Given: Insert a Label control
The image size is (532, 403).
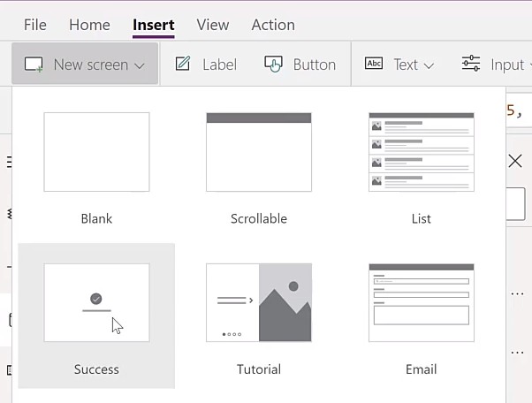Looking at the screenshot, I should tap(219, 65).
